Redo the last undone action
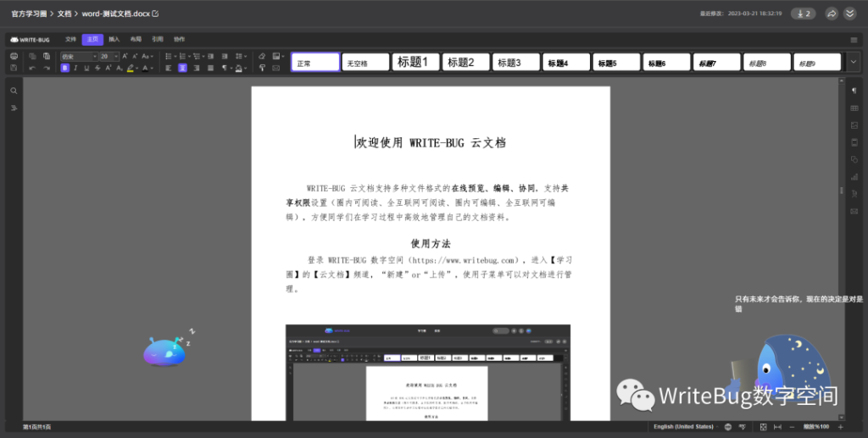Image resolution: width=868 pixels, height=438 pixels. (x=47, y=68)
